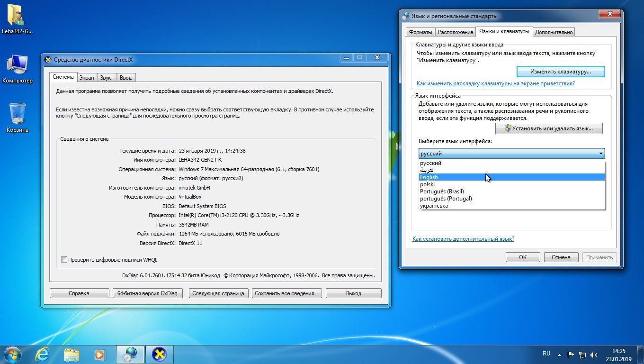Choose Português (Brasil) option
Screen dimensions: 644x364
pos(512,191)
